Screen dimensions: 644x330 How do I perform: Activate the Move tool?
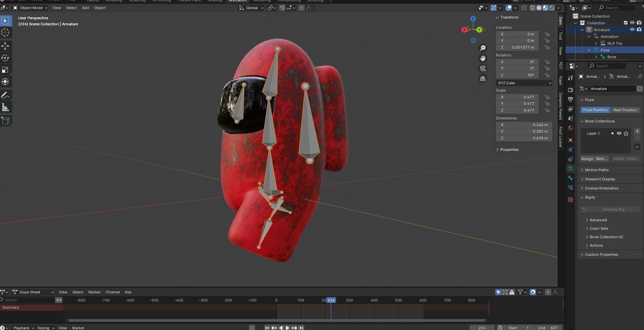[x=5, y=46]
